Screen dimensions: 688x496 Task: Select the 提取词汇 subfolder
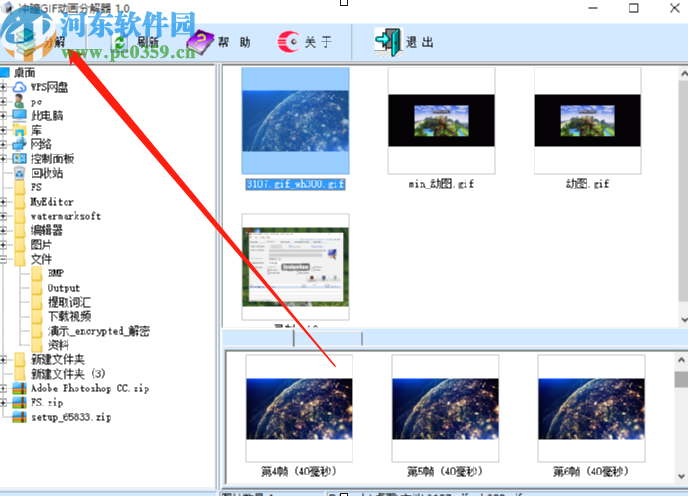[x=69, y=302]
